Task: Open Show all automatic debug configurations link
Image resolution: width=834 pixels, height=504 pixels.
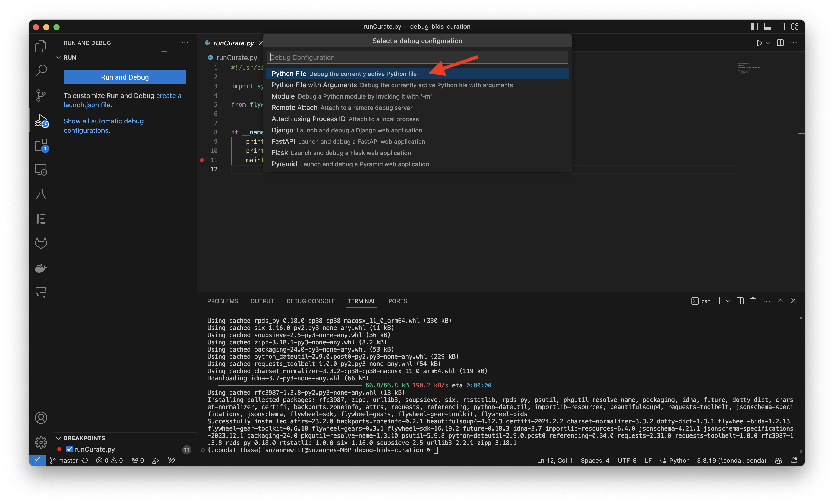Action: (x=103, y=125)
